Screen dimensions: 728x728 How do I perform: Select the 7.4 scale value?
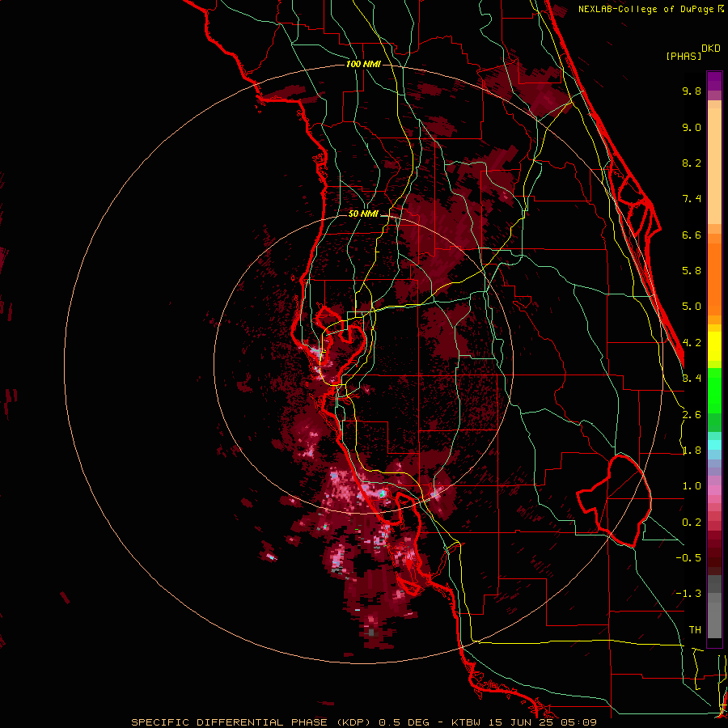[x=692, y=199]
